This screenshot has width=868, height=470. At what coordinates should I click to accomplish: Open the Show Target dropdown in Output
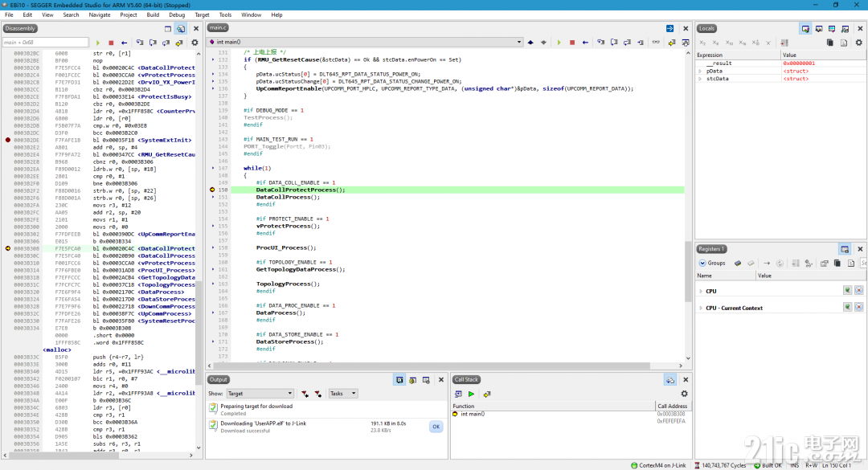point(260,394)
